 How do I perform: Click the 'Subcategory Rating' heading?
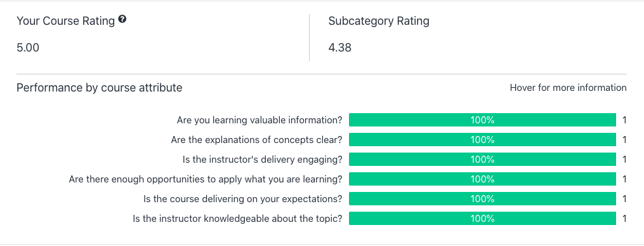click(379, 21)
